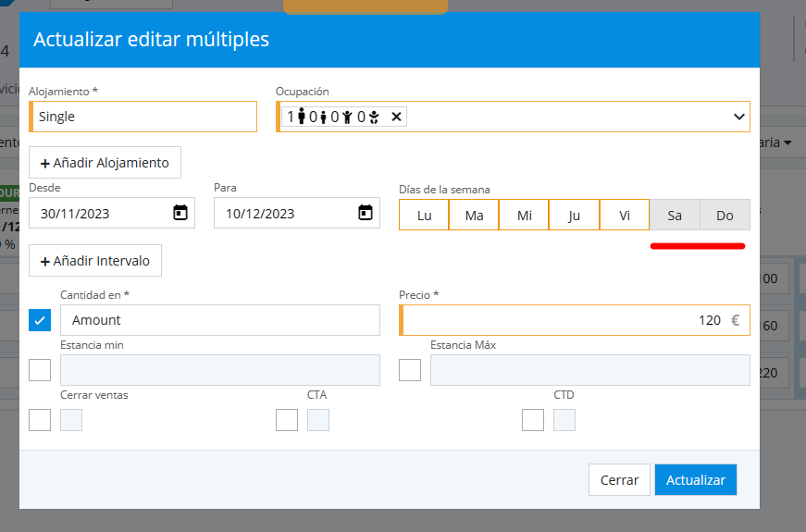The width and height of the screenshot is (806, 532).
Task: Open the Para date calendar picker icon
Action: click(366, 213)
